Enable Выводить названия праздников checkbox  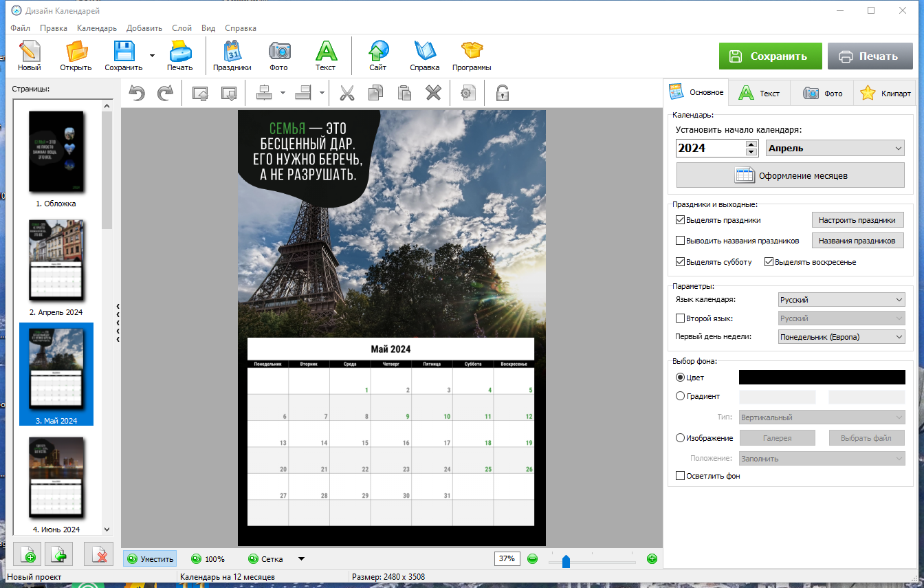pos(681,241)
